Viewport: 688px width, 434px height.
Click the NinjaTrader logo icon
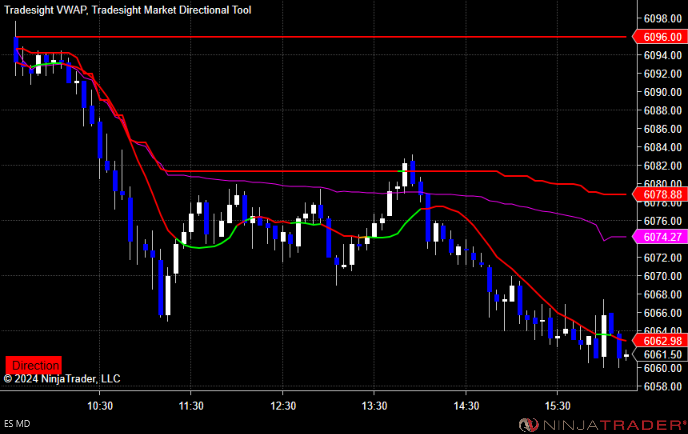point(529,425)
